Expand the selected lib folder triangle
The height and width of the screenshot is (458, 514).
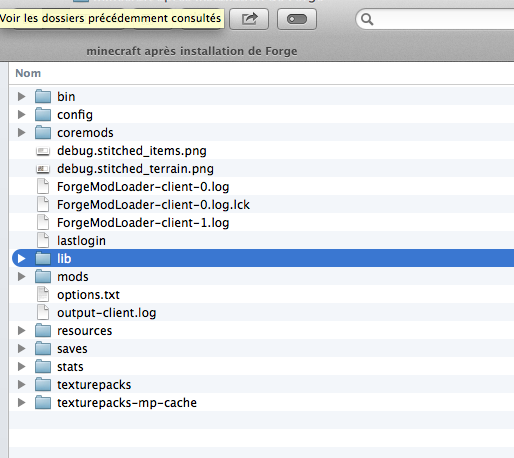pyautogui.click(x=22, y=259)
